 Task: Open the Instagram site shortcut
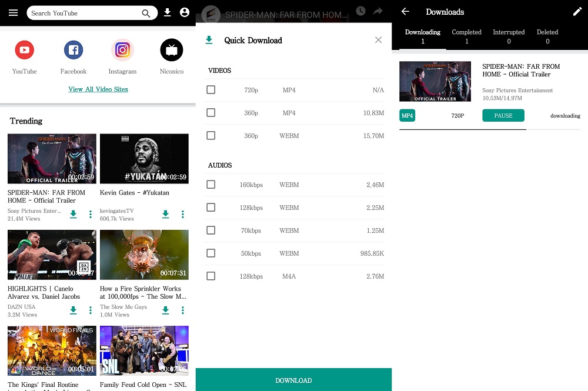click(x=123, y=50)
